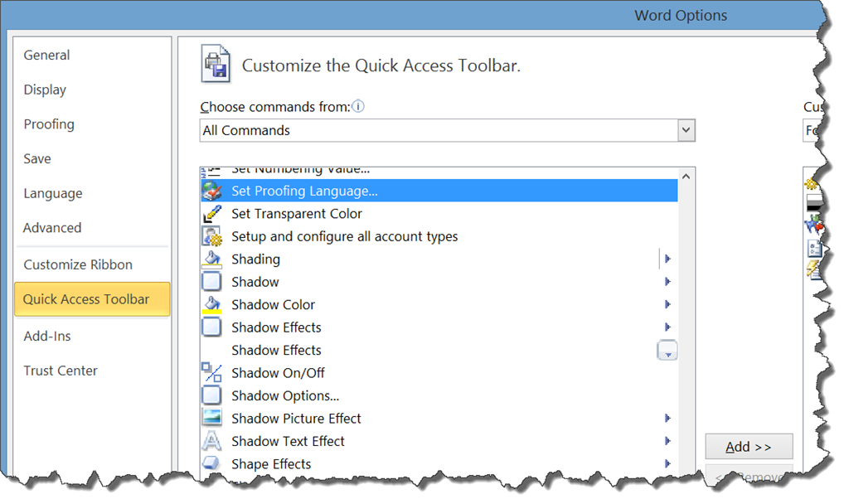Select Shadow Effects entry without an icon

click(x=439, y=350)
